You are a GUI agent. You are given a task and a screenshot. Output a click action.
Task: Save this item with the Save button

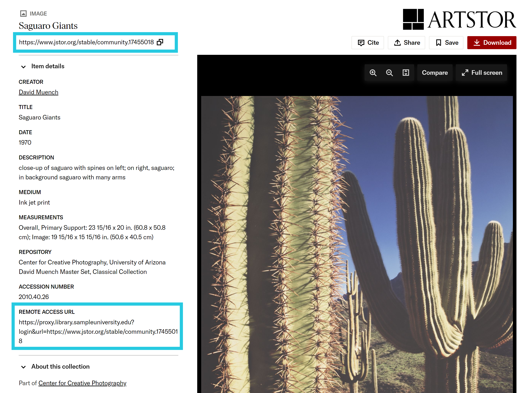[446, 43]
